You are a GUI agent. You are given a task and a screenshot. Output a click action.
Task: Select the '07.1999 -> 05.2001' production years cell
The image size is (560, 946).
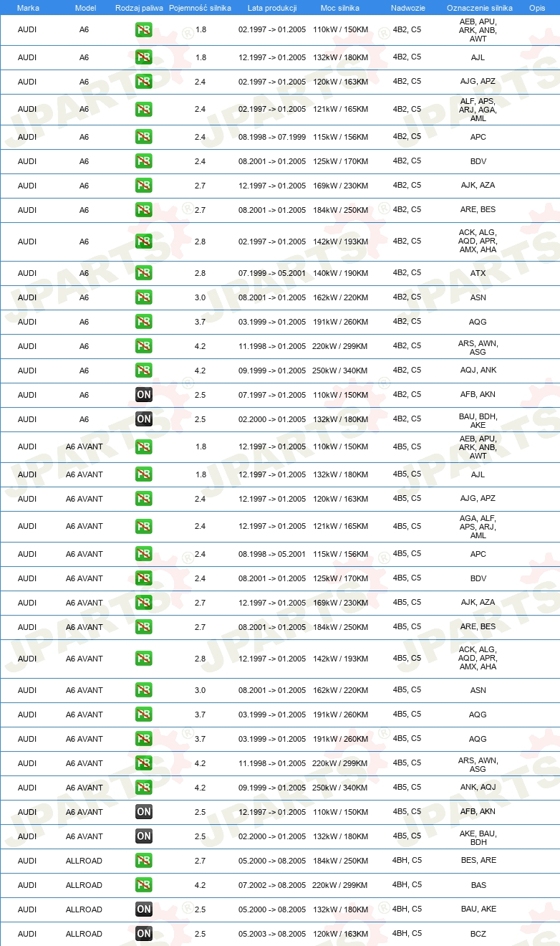[272, 273]
